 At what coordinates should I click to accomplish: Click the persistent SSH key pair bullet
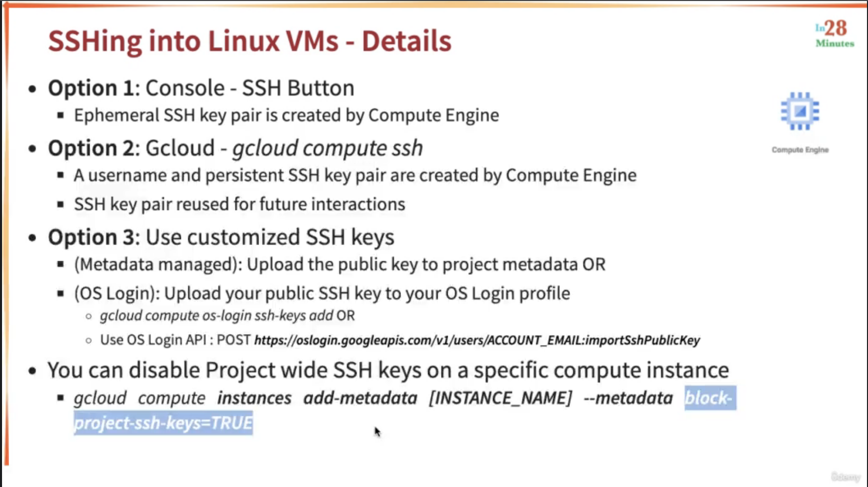[355, 175]
